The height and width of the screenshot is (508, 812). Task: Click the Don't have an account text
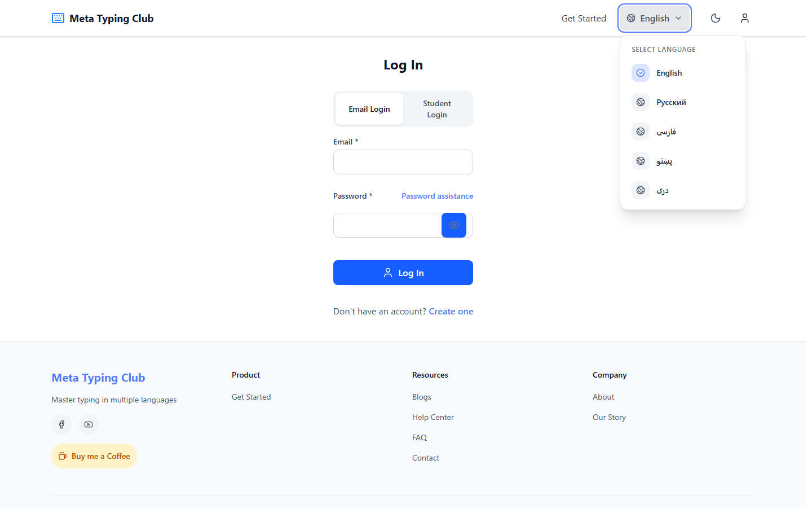pos(380,312)
